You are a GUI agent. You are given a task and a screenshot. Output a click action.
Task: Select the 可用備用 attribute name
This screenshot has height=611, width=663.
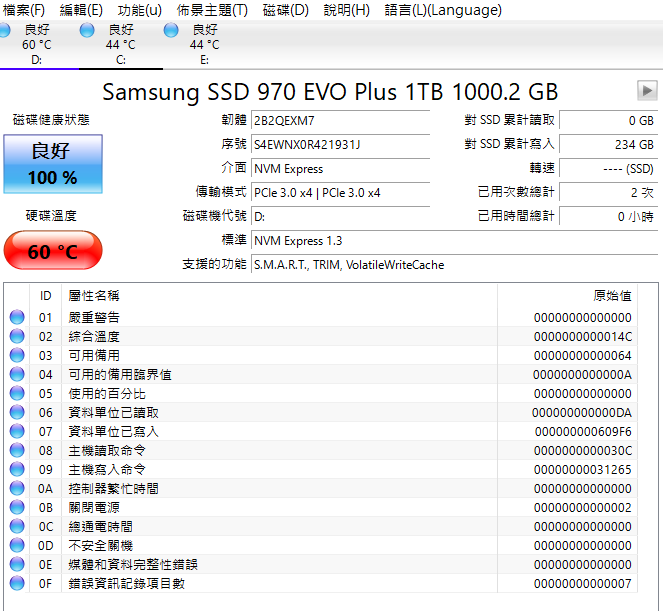[x=94, y=356]
